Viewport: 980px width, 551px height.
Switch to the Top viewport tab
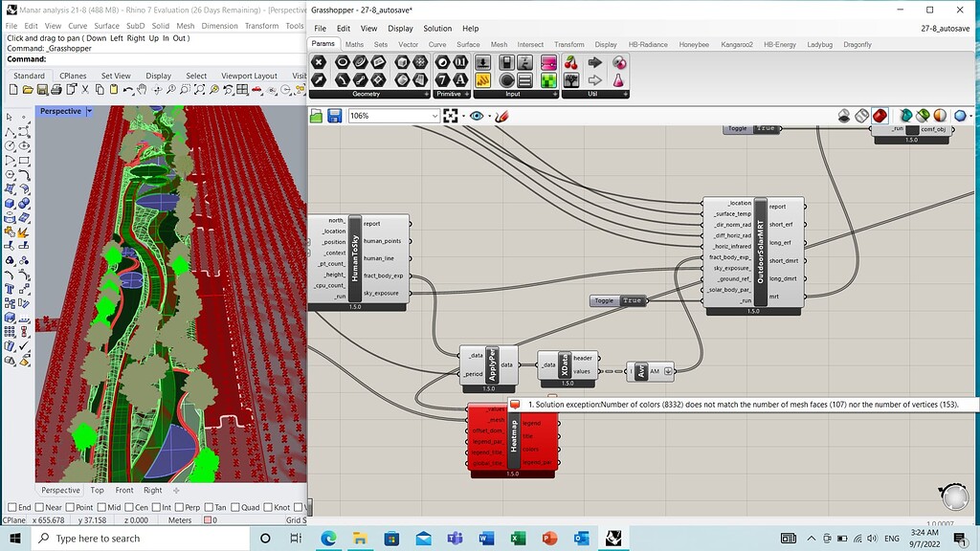[98, 490]
